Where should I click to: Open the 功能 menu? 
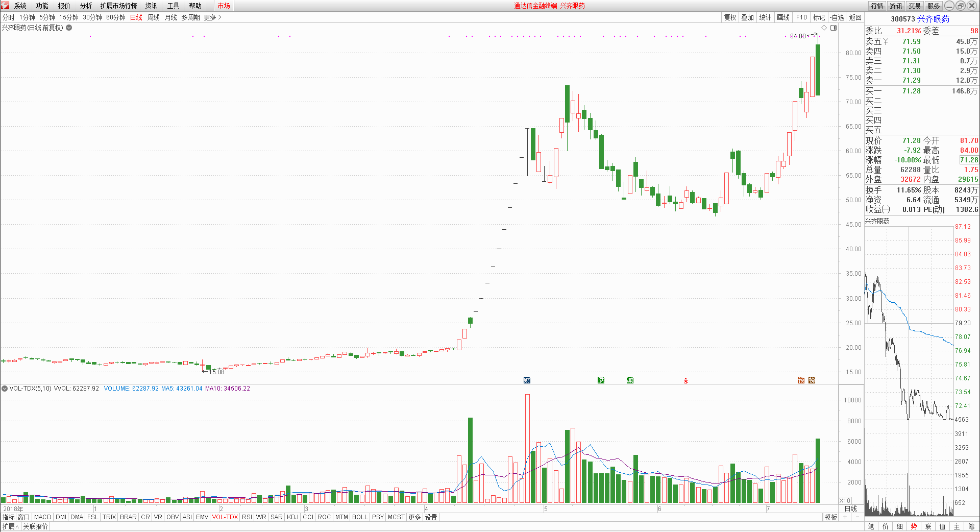pos(42,6)
